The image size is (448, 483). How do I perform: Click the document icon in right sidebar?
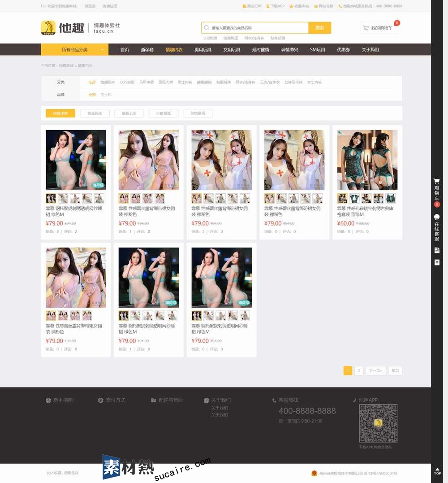pos(437,250)
